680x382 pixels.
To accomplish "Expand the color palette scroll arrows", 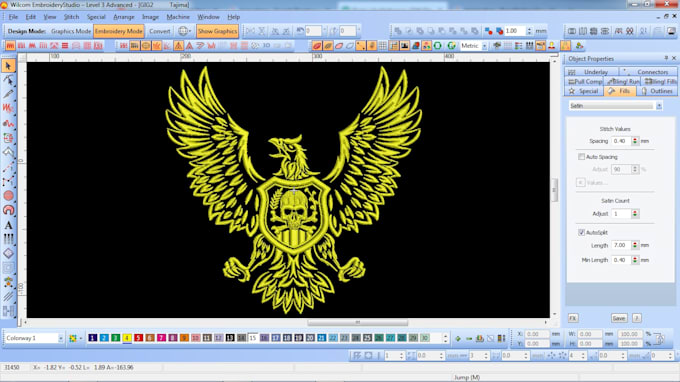I will pos(445,338).
